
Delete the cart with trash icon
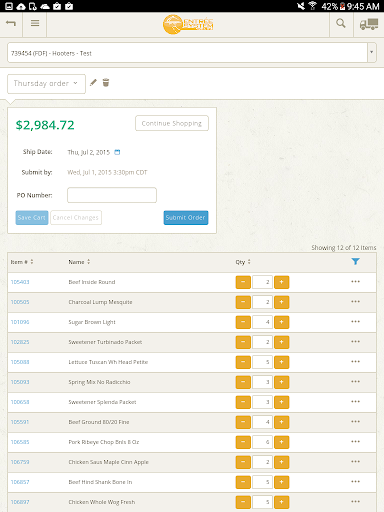(x=106, y=82)
